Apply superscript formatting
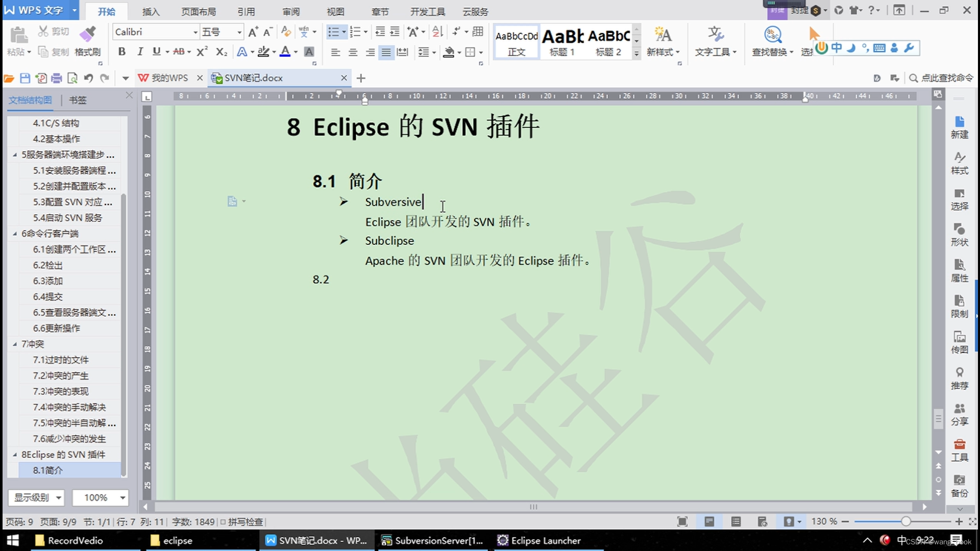The width and height of the screenshot is (980, 551). click(x=202, y=52)
